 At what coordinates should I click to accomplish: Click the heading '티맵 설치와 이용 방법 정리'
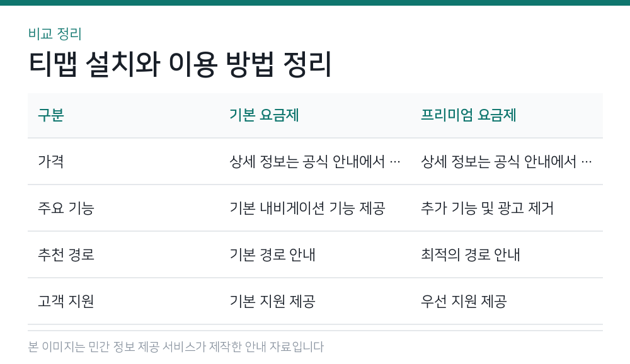pyautogui.click(x=180, y=64)
